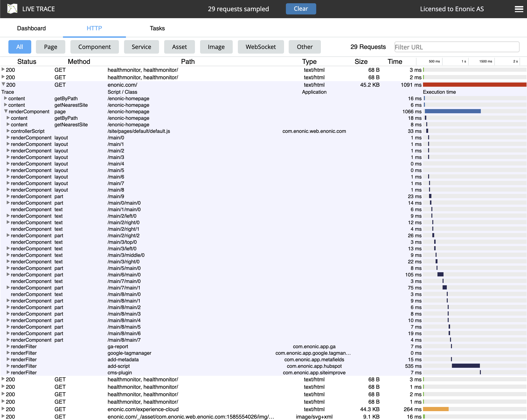
Task: Switch to the Tasks tab
Action: click(x=157, y=28)
